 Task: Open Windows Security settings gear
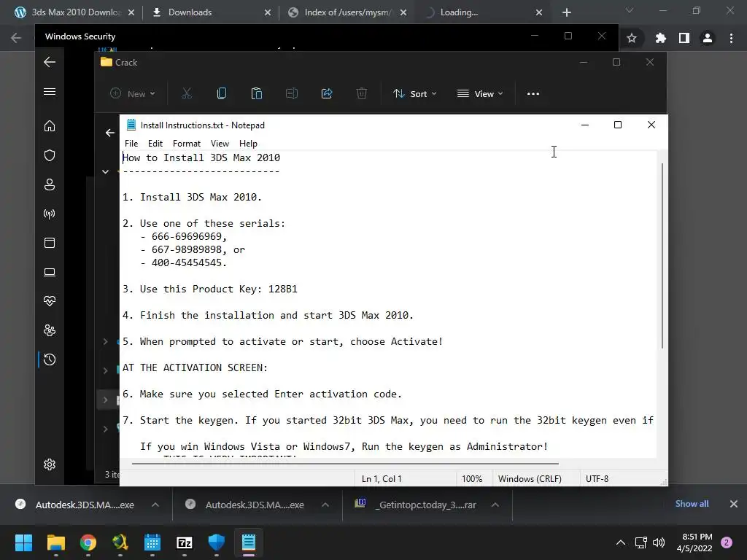coord(50,464)
